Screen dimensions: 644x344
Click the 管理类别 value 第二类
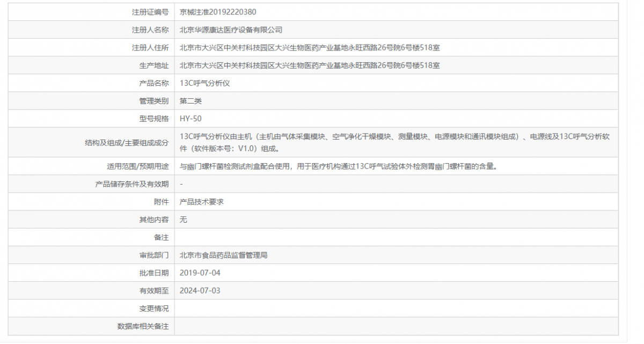(x=190, y=100)
